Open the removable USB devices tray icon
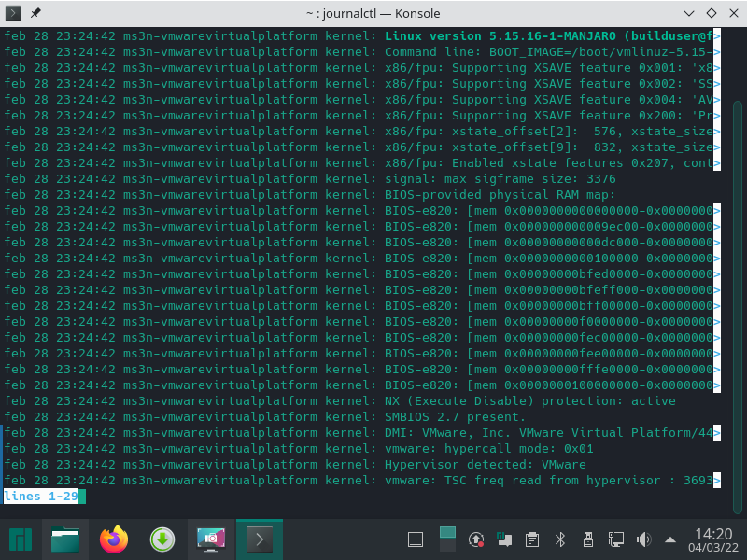The image size is (747, 560). pos(588,539)
